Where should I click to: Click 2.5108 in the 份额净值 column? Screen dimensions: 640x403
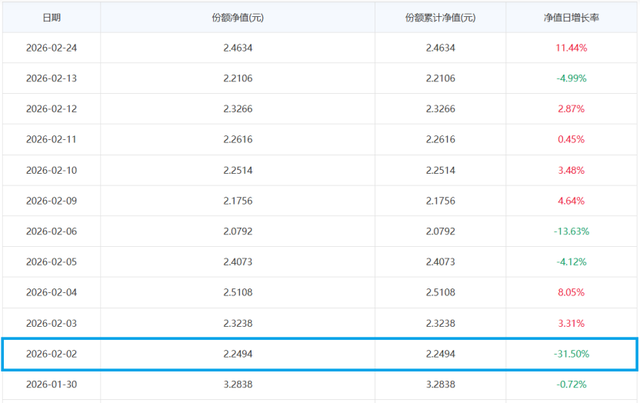(x=238, y=292)
